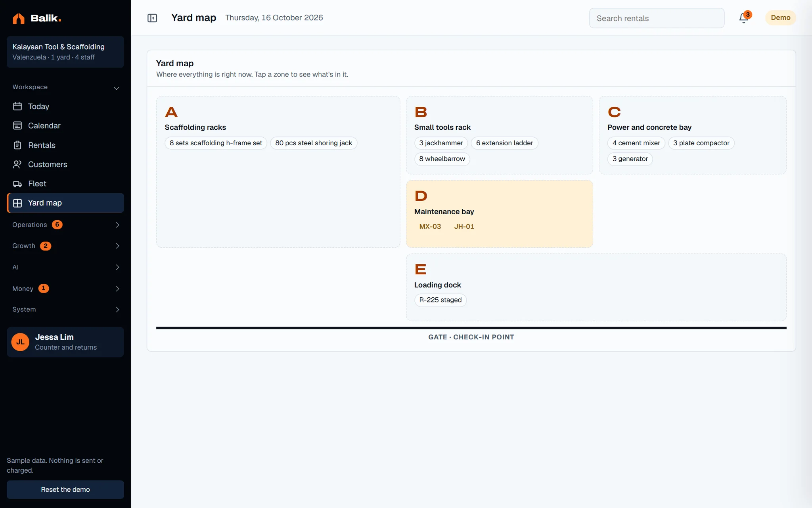Open zone B Small tools rack
This screenshot has width=812, height=508.
click(500, 135)
